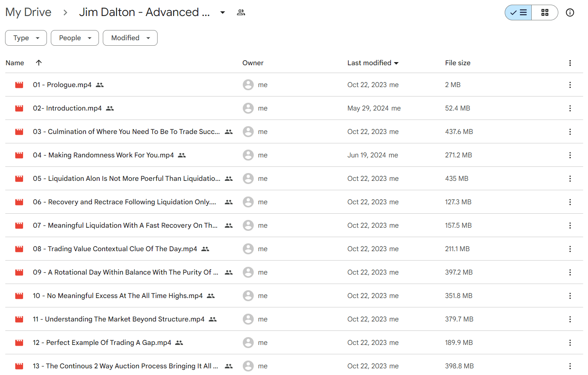Open the view details info panel

pyautogui.click(x=570, y=12)
